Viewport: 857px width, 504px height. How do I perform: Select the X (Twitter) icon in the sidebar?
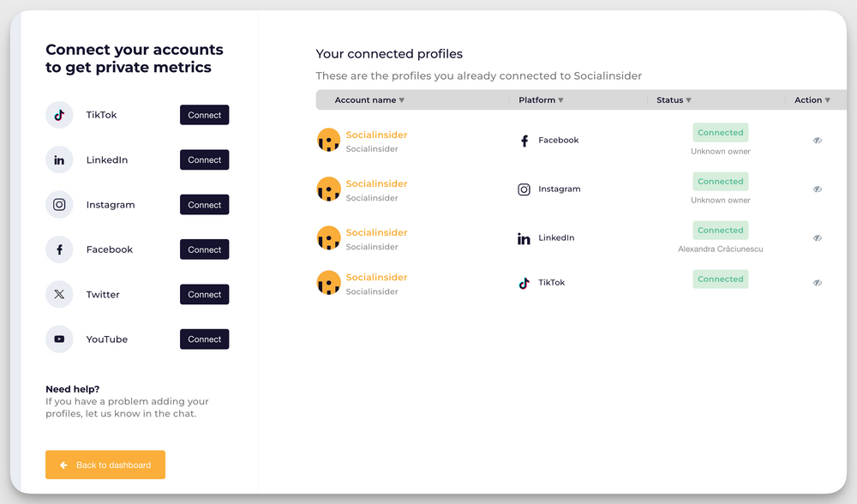(58, 294)
